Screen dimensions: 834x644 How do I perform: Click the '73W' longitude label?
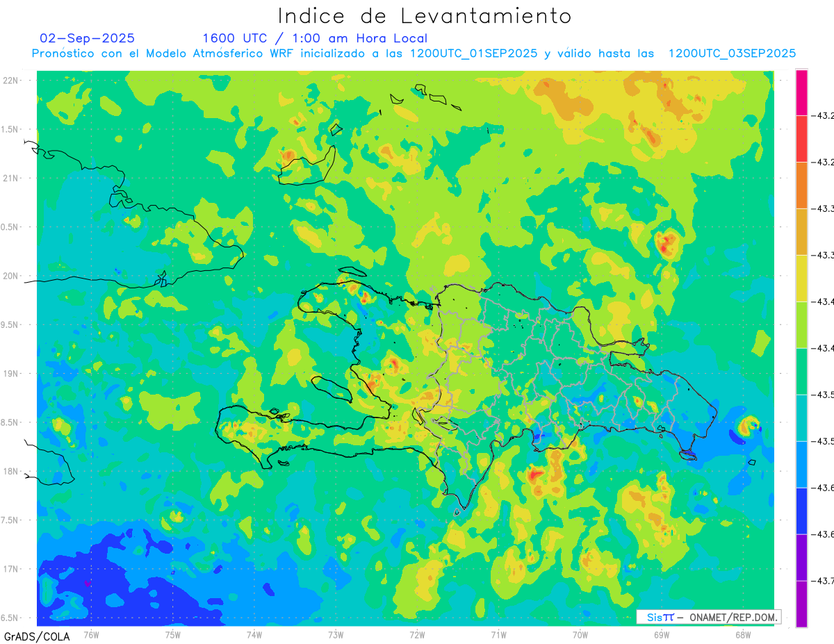[x=336, y=634]
